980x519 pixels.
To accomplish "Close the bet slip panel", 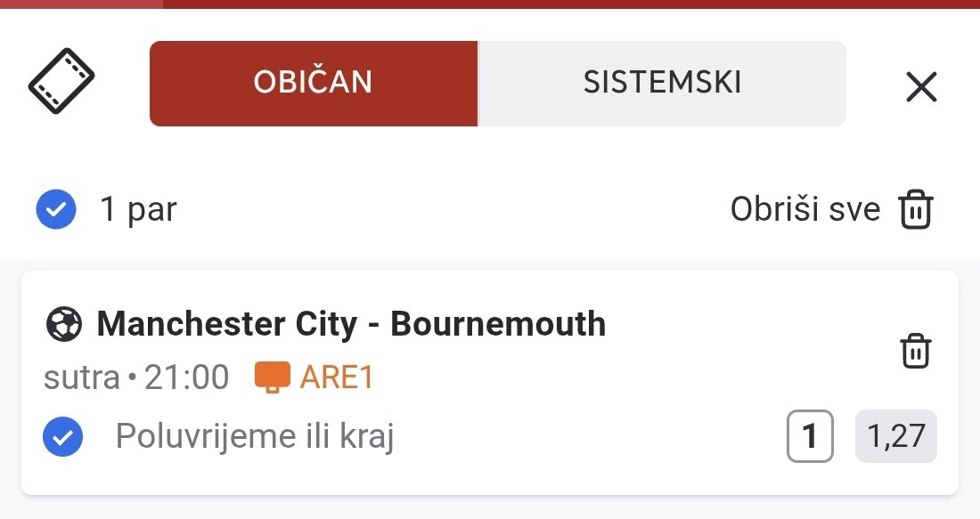I will (x=921, y=86).
